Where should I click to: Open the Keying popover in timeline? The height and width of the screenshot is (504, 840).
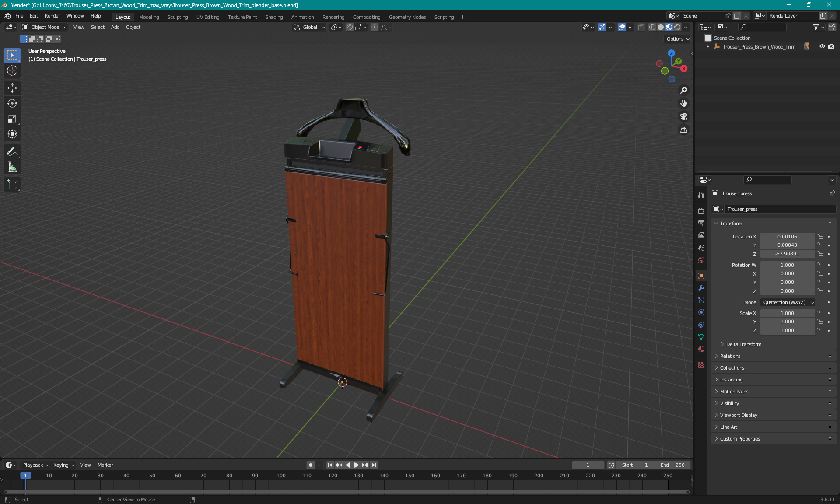point(63,465)
